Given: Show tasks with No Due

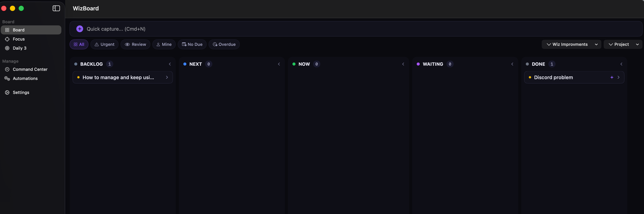Looking at the screenshot, I should pyautogui.click(x=192, y=44).
